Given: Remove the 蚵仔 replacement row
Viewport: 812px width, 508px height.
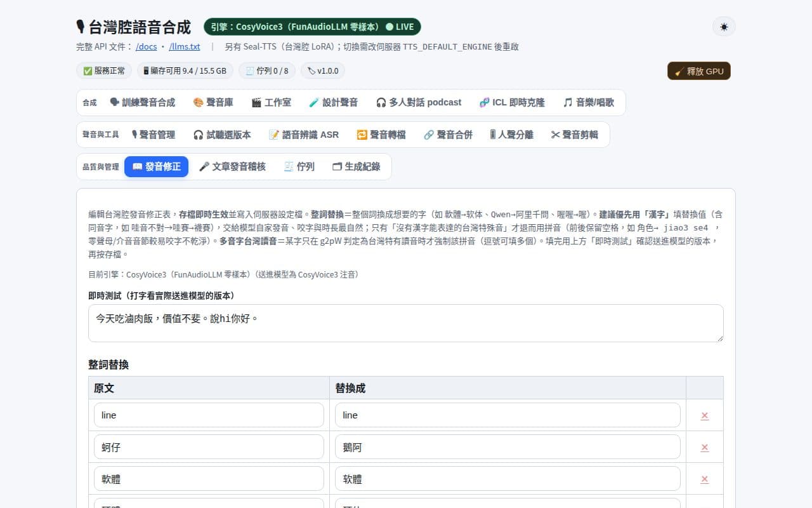Looking at the screenshot, I should [705, 447].
